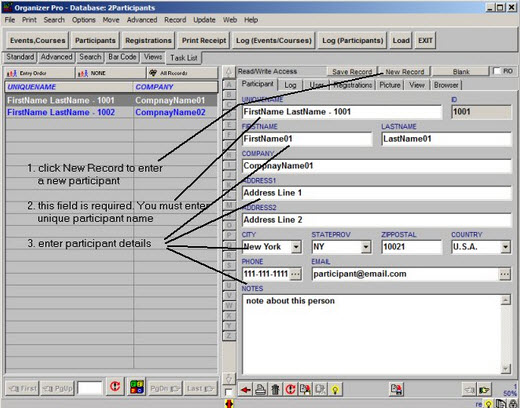The image size is (520, 408).
Task: Switch to the Picture tab
Action: click(x=390, y=85)
